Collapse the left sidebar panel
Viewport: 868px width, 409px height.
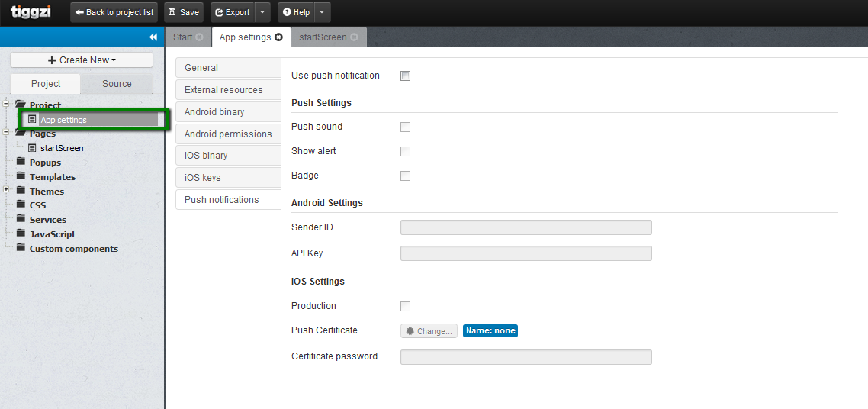153,37
